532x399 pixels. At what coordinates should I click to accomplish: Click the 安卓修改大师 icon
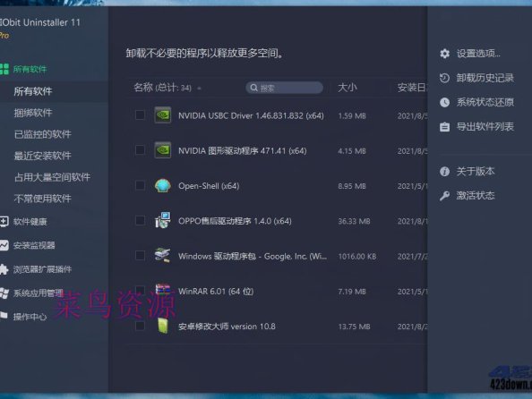[x=163, y=326]
